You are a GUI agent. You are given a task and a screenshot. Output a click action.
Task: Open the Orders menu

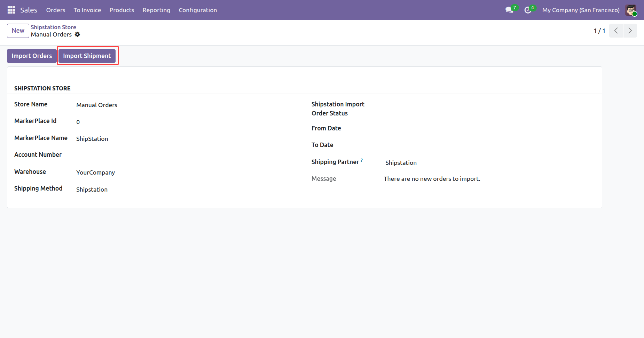[56, 10]
